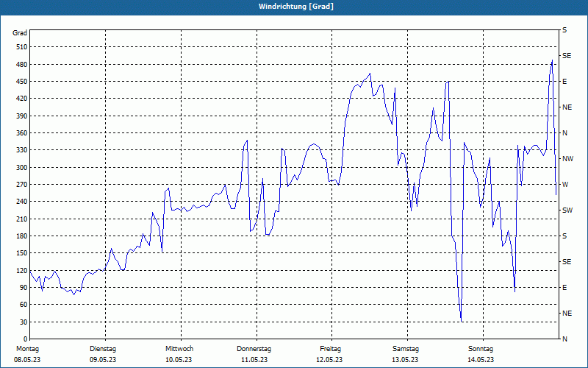Click the W compass direction label
Screen dimensions: 588x368
pyautogui.click(x=565, y=185)
